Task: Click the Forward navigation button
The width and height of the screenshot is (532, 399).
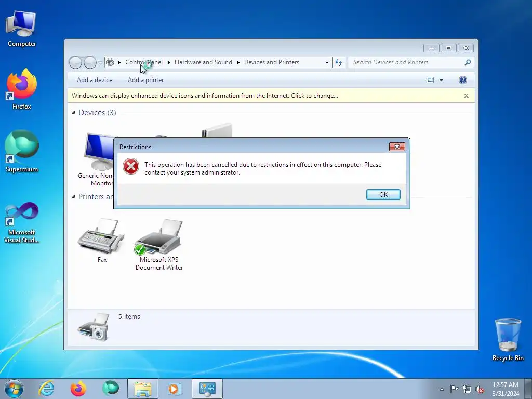Action: [x=90, y=62]
